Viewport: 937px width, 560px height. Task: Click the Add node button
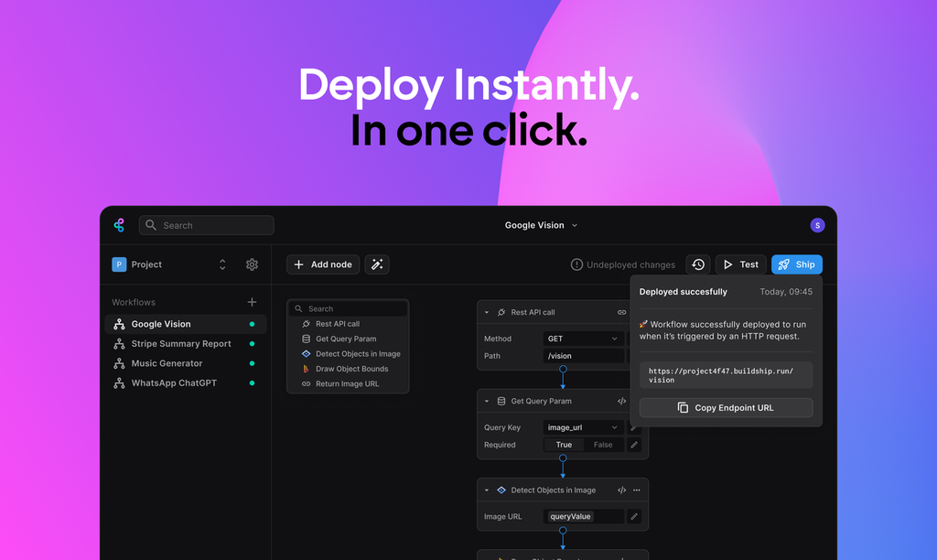pos(323,264)
